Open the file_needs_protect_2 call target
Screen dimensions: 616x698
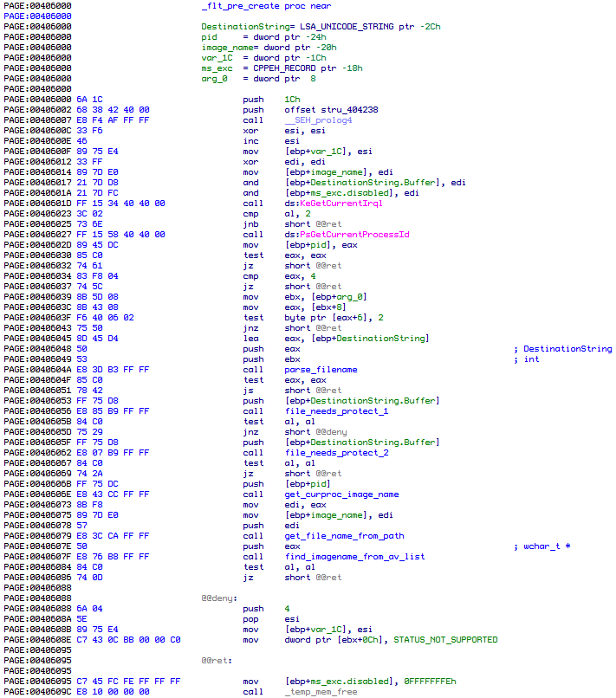pyautogui.click(x=336, y=453)
